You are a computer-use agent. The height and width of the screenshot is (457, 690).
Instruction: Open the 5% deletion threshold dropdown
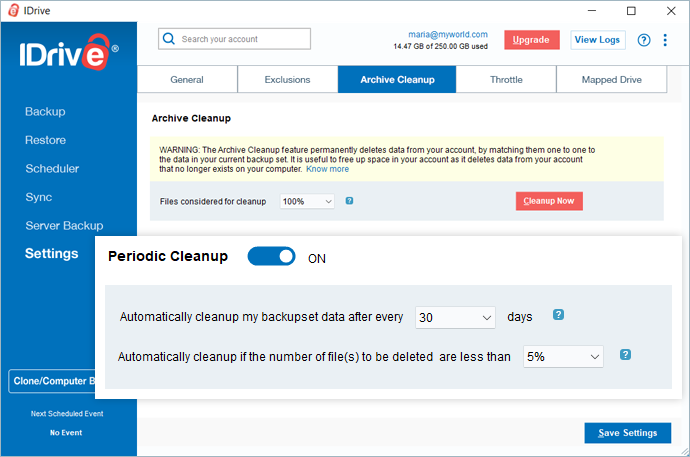(563, 356)
